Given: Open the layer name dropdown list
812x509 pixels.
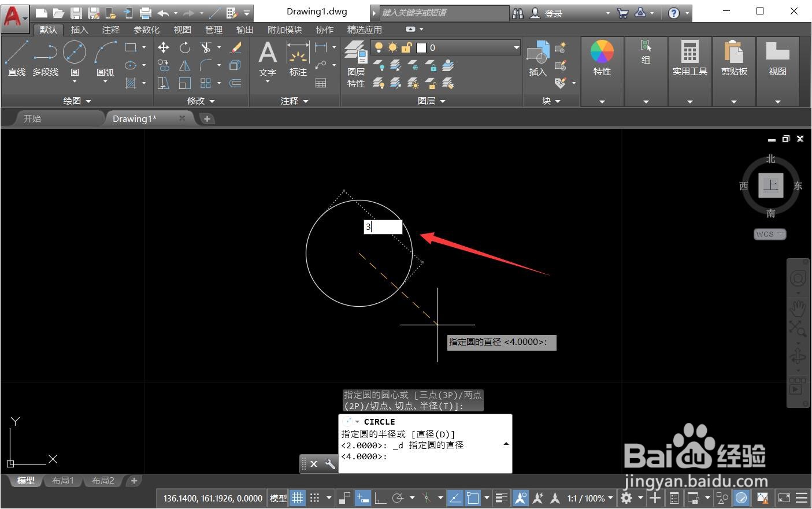Looking at the screenshot, I should pos(516,47).
